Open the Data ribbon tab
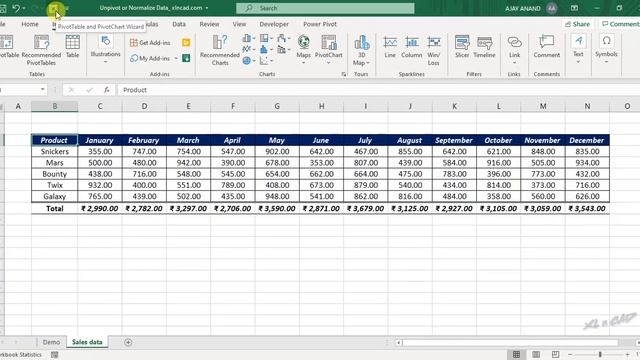The width and height of the screenshot is (640, 360). pyautogui.click(x=179, y=24)
